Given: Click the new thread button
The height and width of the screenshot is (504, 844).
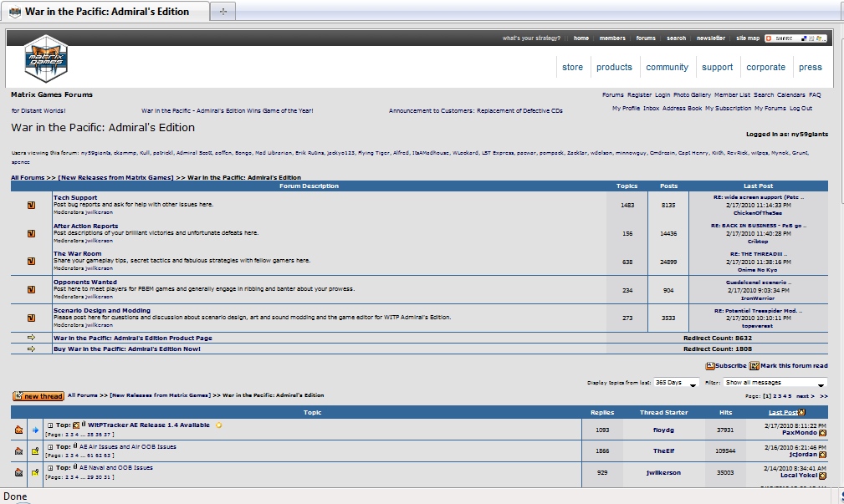Looking at the screenshot, I should 38,396.
